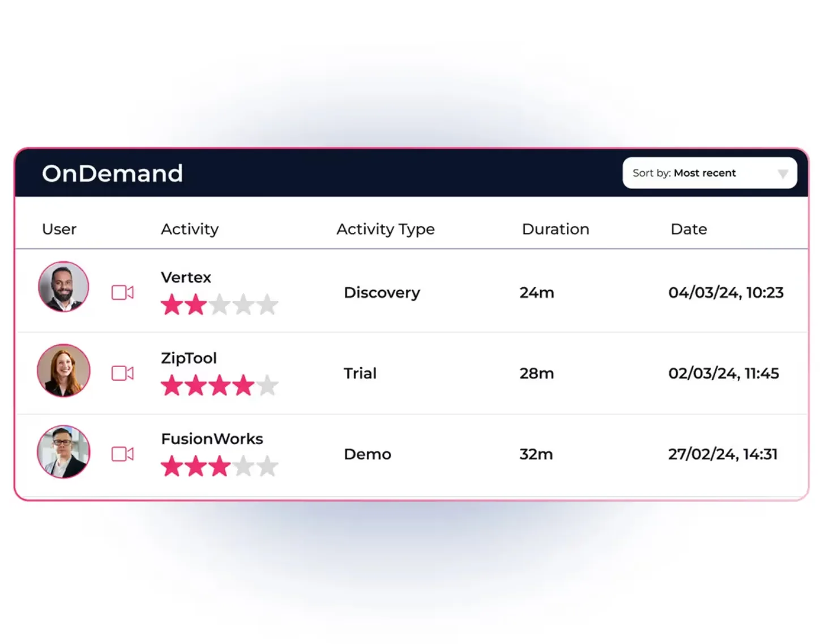Click the date 27/02/24, 14:31
Image resolution: width=825 pixels, height=644 pixels.
723,454
